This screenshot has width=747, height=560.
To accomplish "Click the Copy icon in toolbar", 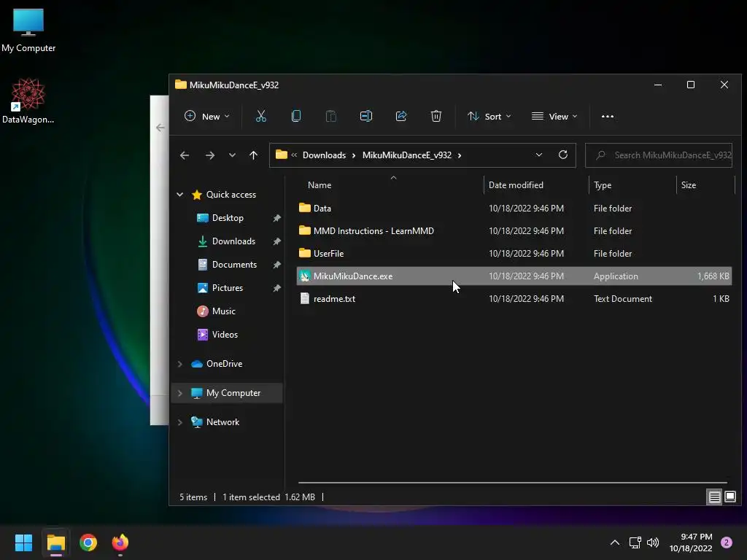I will coord(296,116).
